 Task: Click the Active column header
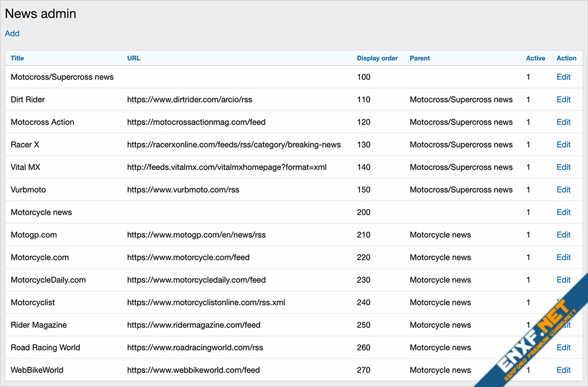535,58
